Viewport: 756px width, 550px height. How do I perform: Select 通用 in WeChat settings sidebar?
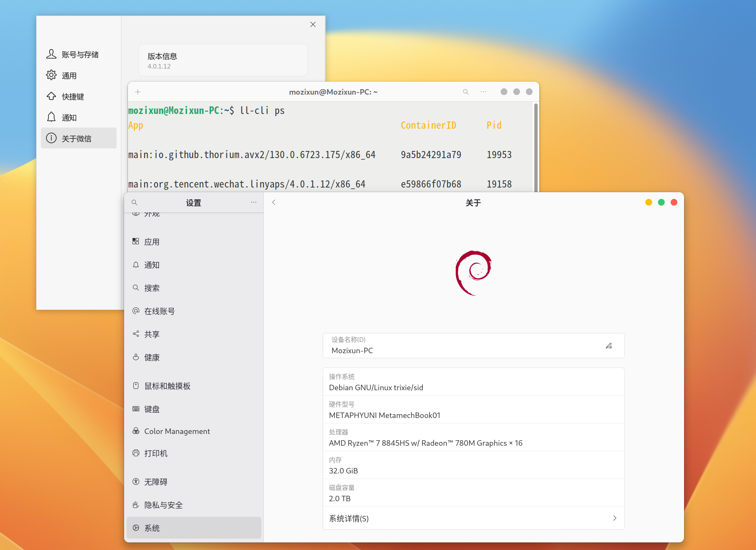[x=79, y=75]
